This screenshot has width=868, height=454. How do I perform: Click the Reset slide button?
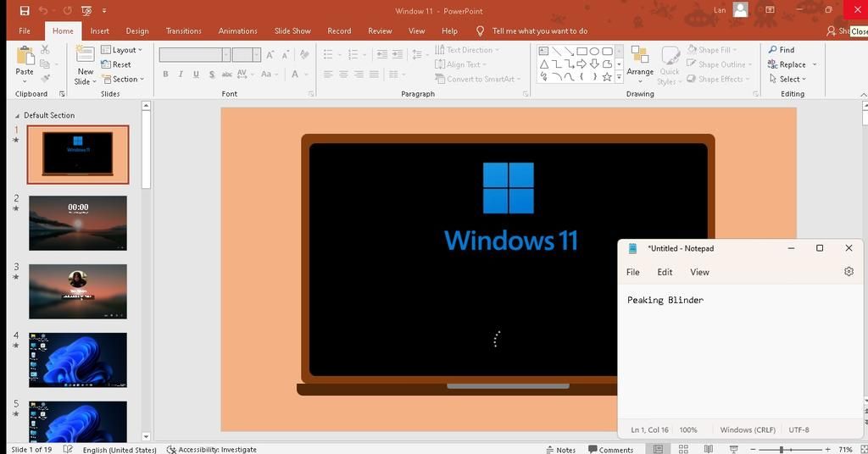(x=116, y=64)
